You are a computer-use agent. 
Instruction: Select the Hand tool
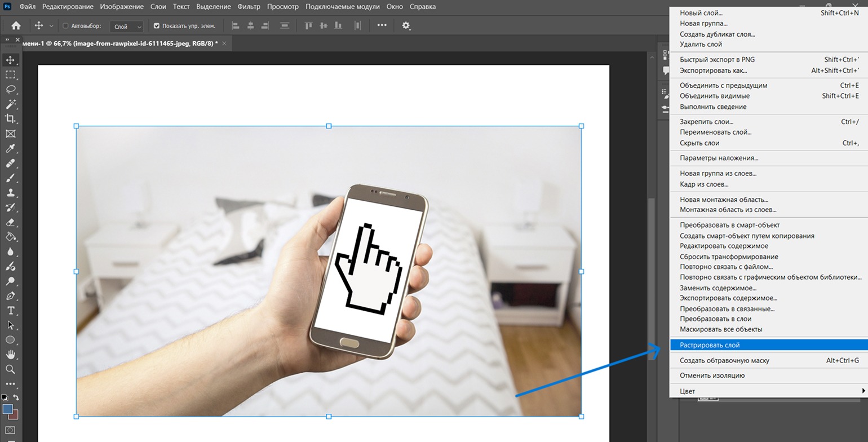point(10,355)
